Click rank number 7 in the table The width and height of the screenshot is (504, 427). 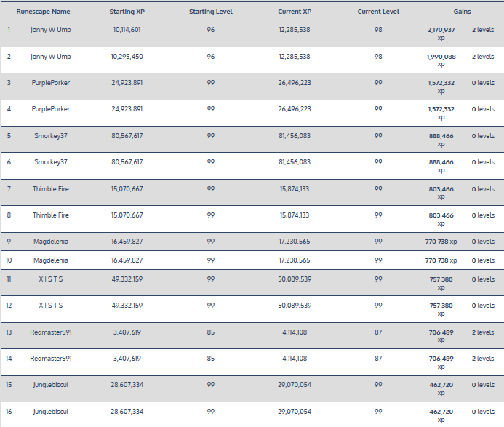coord(9,189)
